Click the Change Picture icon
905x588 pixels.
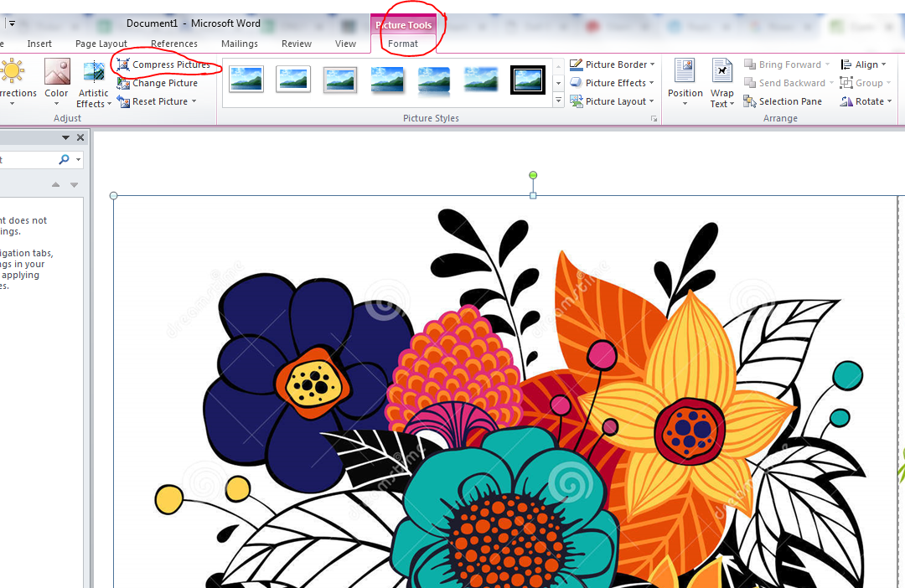124,83
